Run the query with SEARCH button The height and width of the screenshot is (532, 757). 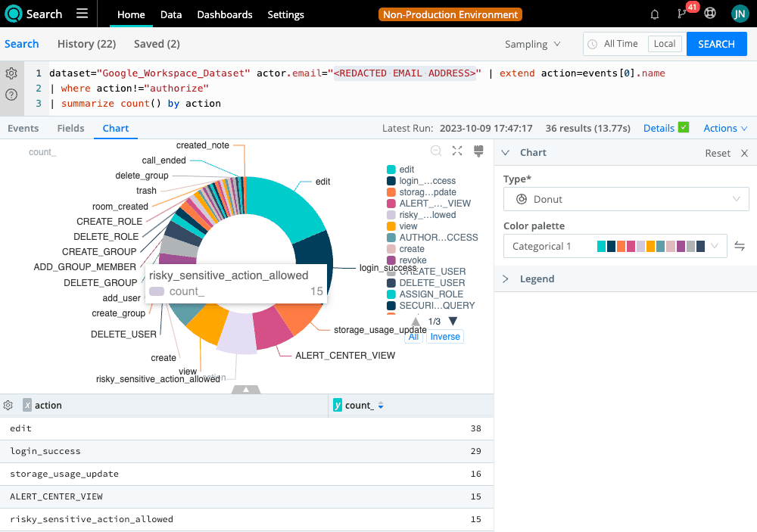(x=716, y=44)
